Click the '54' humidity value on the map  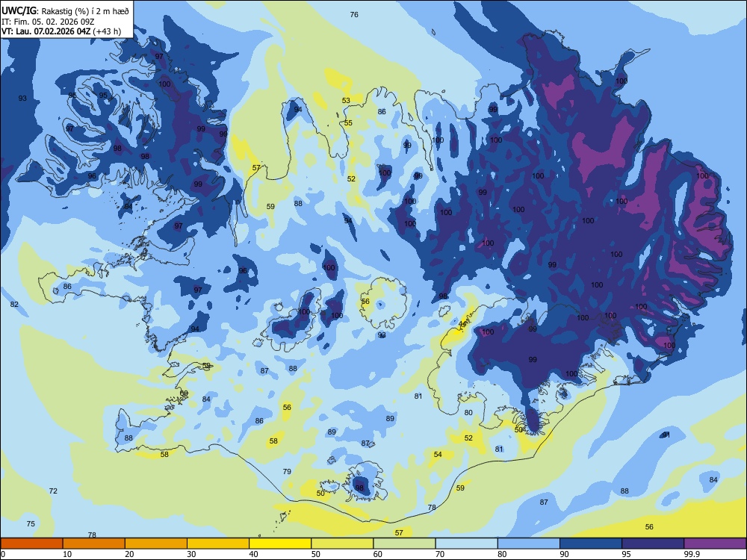[x=438, y=454]
